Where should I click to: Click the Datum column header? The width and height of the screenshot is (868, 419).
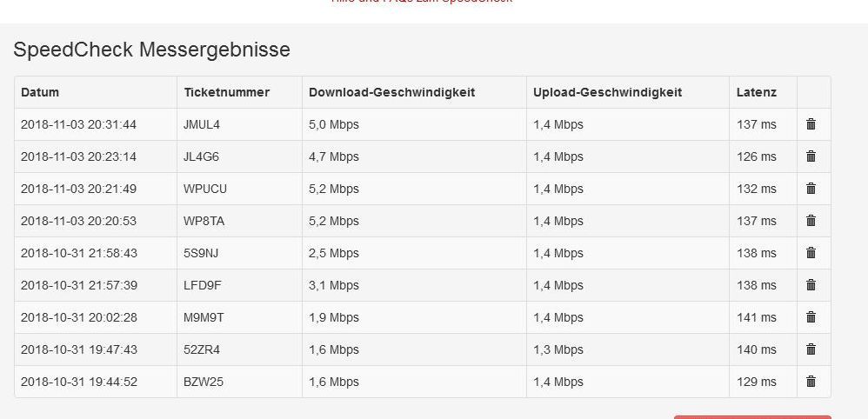point(40,92)
